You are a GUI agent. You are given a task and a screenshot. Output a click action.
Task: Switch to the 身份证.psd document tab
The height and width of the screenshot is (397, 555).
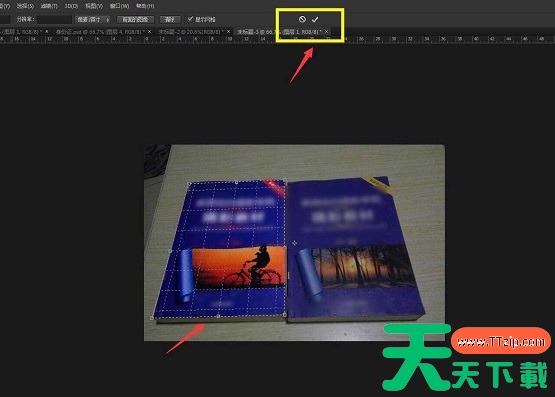100,32
